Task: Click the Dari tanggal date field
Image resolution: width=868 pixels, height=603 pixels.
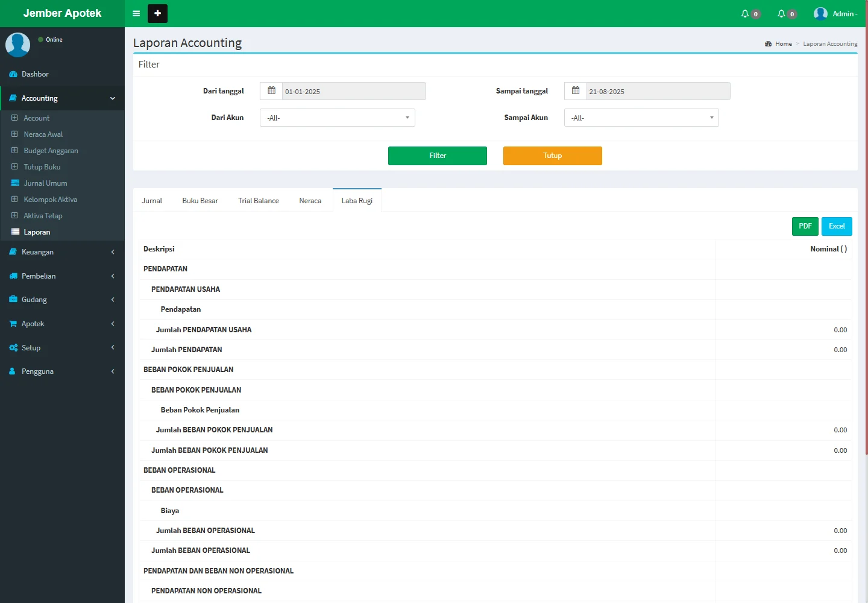Action: click(354, 91)
